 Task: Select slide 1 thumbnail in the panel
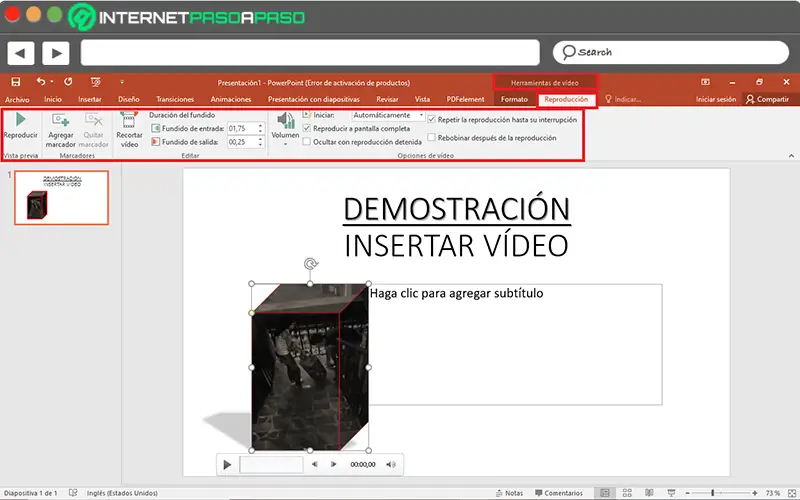point(61,197)
